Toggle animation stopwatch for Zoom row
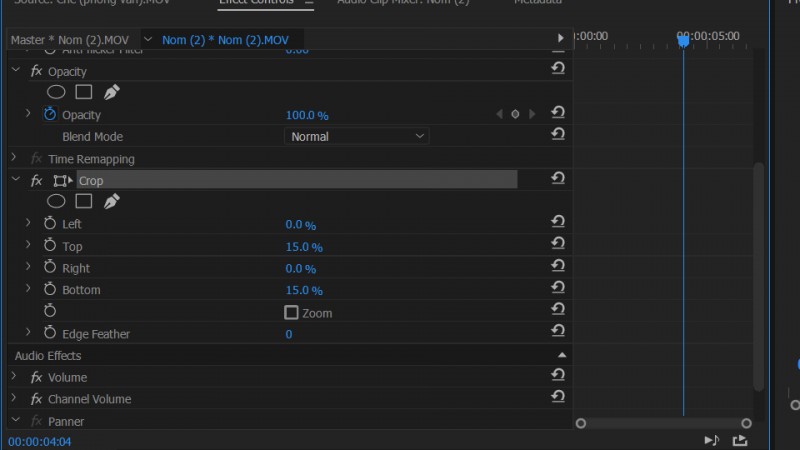 click(49, 310)
